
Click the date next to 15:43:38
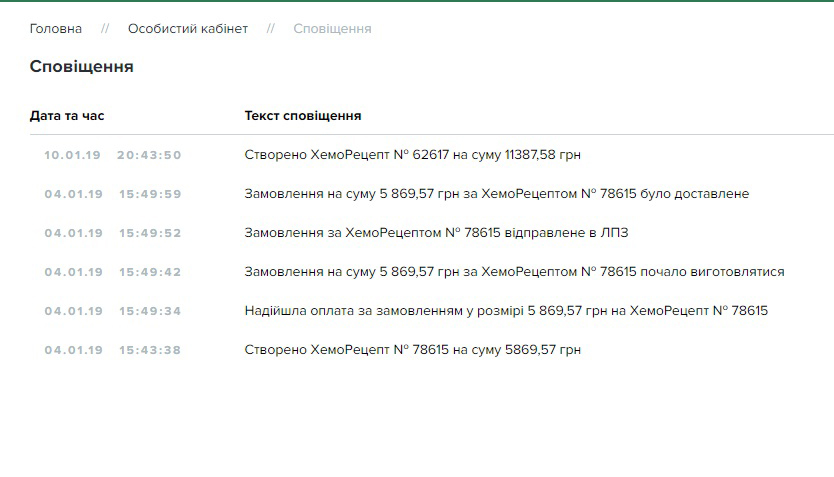pos(73,350)
